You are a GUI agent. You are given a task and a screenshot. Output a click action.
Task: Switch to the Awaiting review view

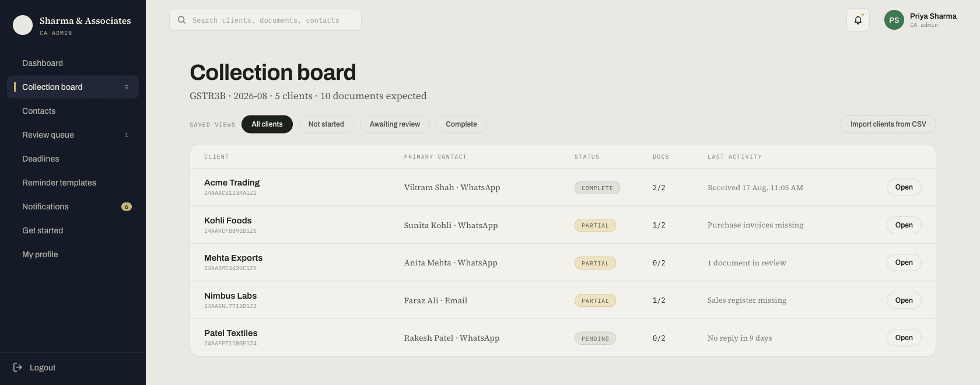click(x=395, y=124)
